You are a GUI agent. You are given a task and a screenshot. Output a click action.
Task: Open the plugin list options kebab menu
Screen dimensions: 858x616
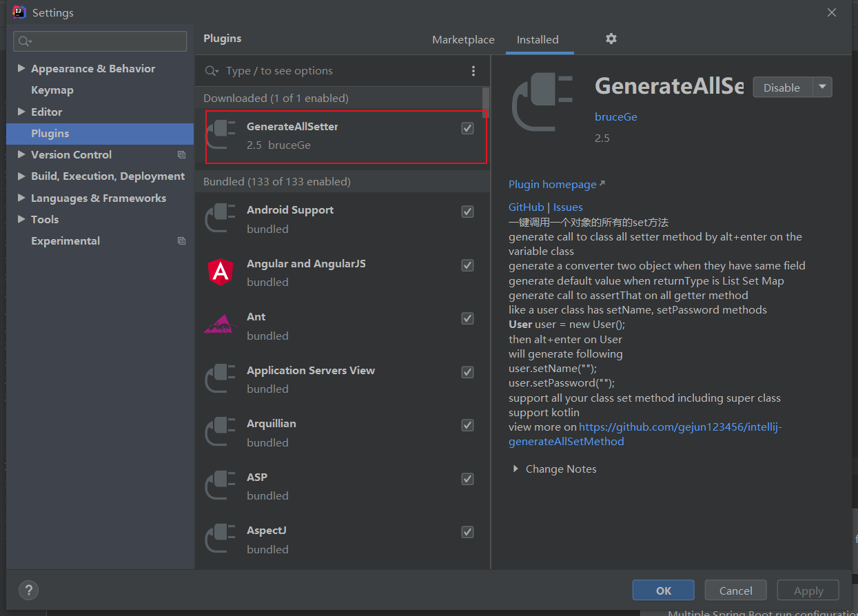(x=473, y=71)
